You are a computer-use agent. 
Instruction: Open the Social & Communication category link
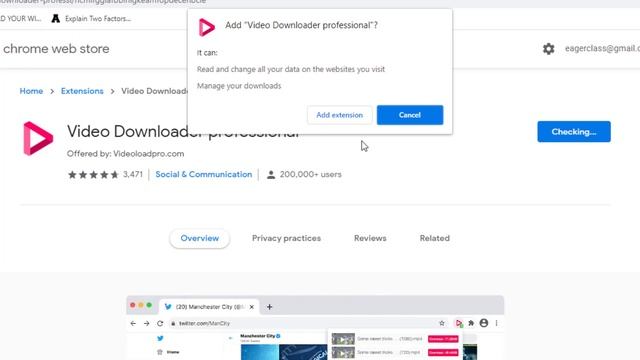[204, 174]
